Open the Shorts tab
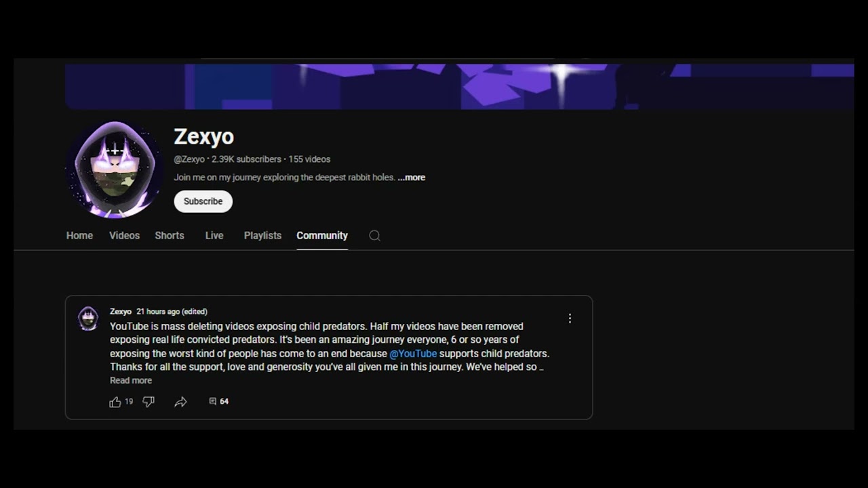Image resolution: width=868 pixels, height=488 pixels. point(170,235)
